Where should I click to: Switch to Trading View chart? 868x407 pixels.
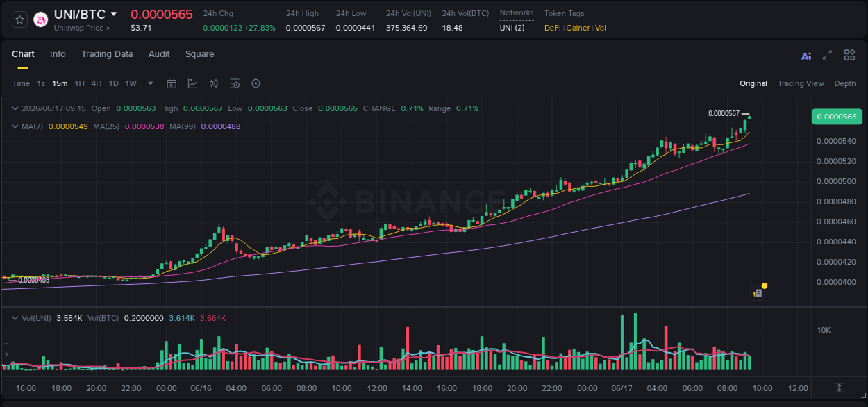coord(801,83)
